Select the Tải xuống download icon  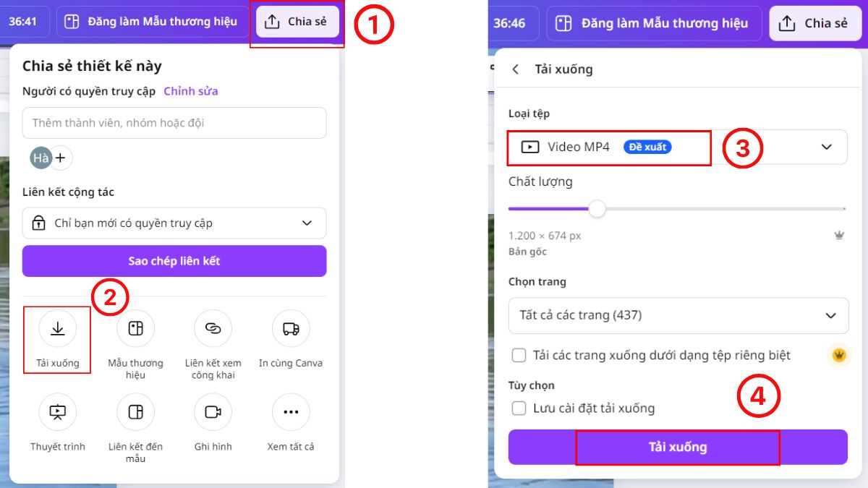tap(57, 328)
